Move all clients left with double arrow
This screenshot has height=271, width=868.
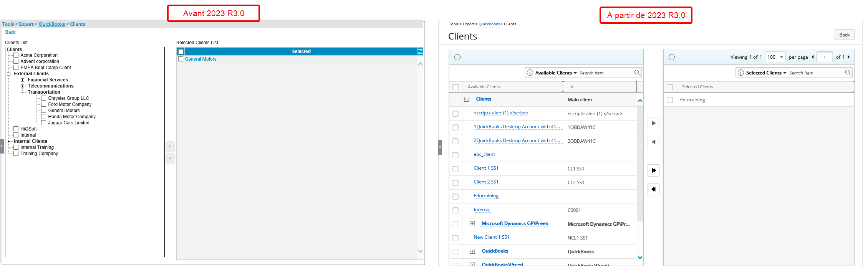point(654,189)
